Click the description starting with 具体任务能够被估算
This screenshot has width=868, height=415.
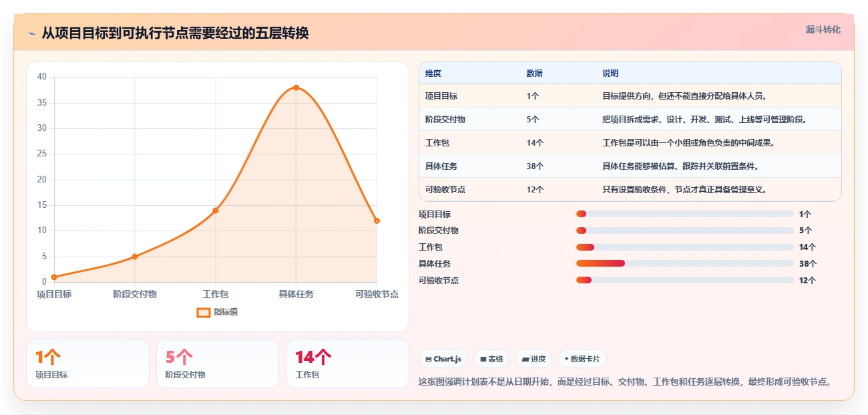pyautogui.click(x=680, y=166)
